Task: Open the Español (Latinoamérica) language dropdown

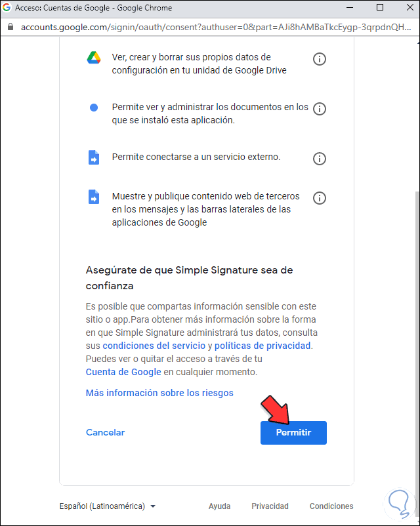Action: pyautogui.click(x=108, y=506)
